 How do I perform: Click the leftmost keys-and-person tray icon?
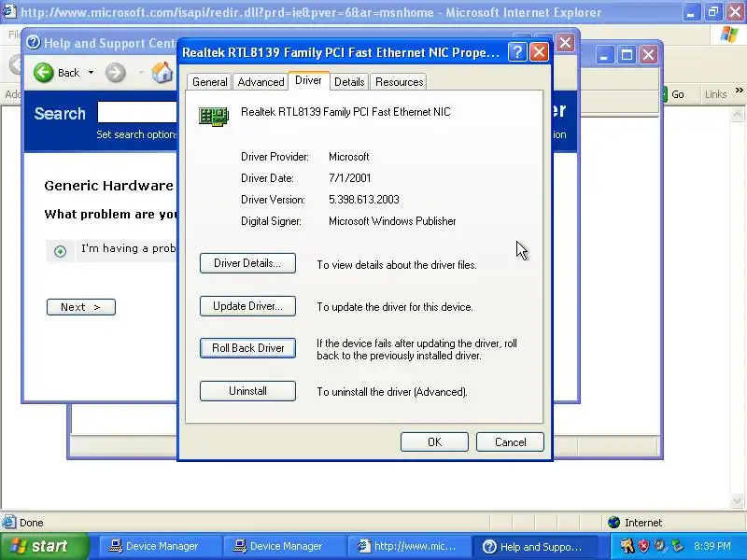click(x=627, y=546)
